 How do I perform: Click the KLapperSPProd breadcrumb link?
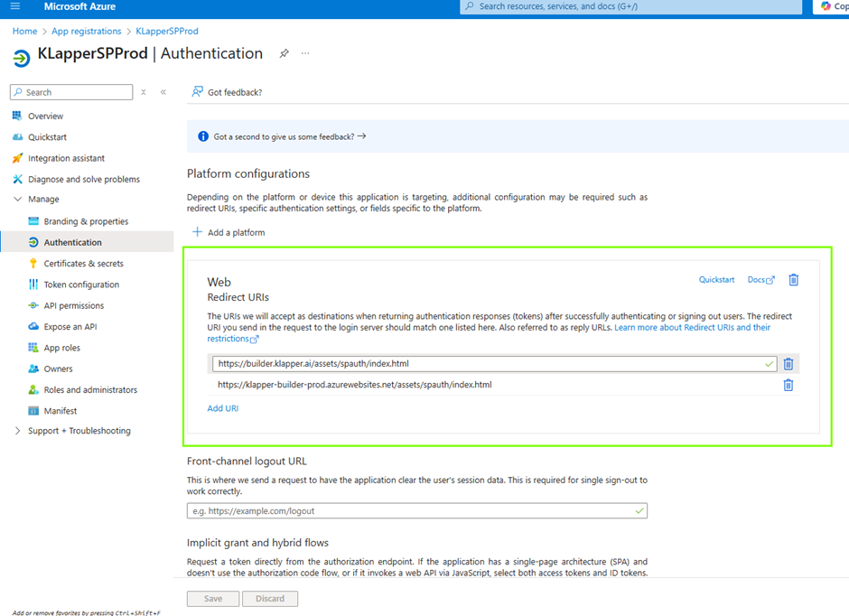click(x=167, y=31)
